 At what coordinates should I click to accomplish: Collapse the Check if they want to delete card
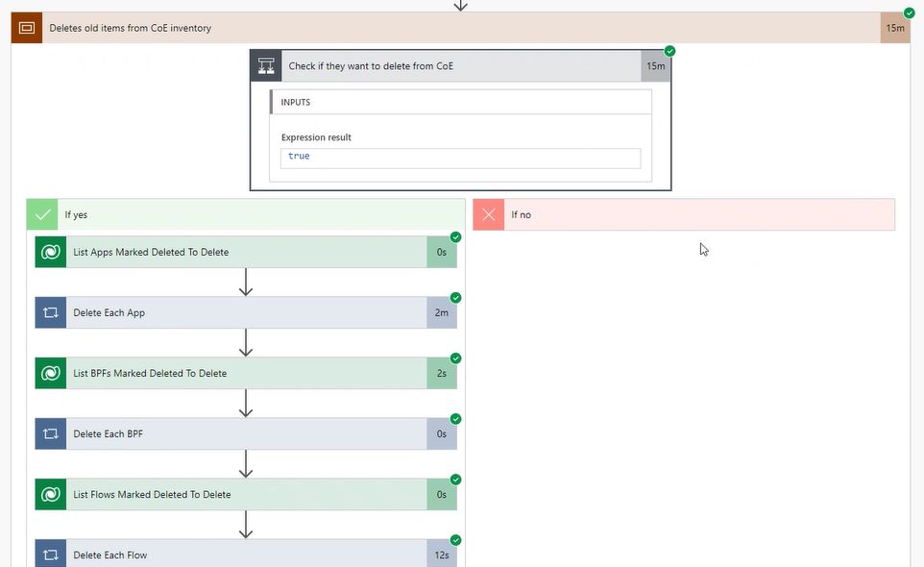[461, 66]
